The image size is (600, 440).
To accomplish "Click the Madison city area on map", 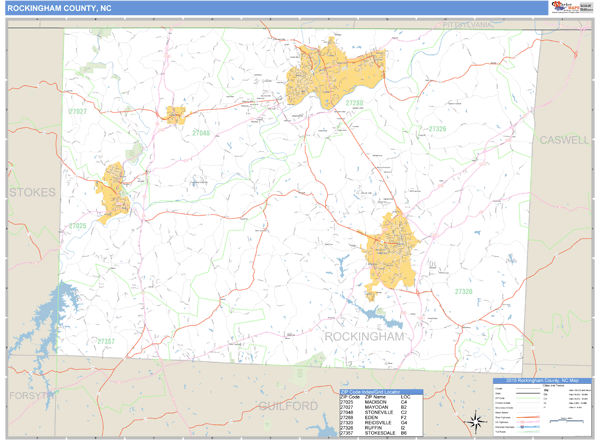I will (113, 192).
